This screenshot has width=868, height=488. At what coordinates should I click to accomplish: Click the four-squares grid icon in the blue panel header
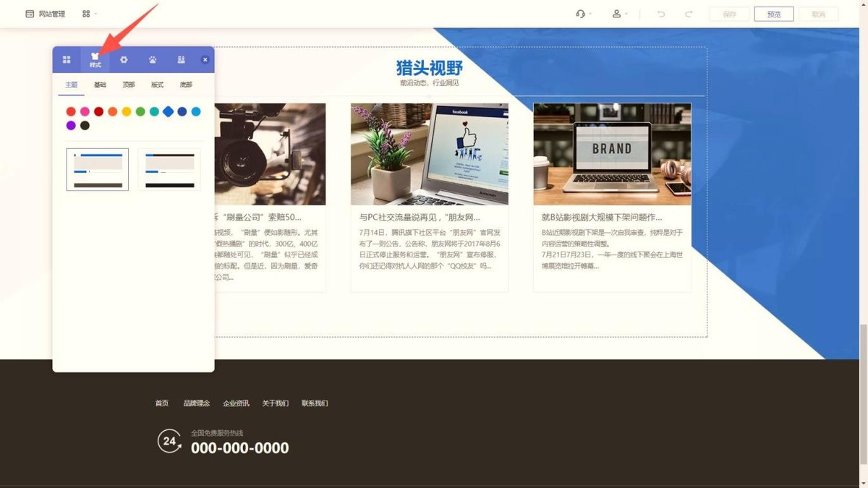67,60
